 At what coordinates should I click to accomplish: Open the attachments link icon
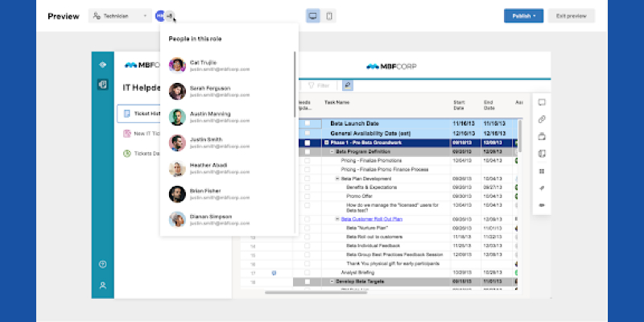pyautogui.click(x=542, y=119)
